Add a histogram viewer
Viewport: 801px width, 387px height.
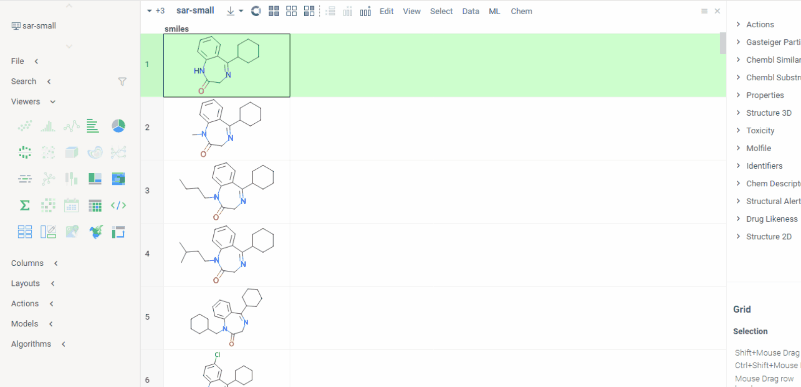[x=48, y=126]
